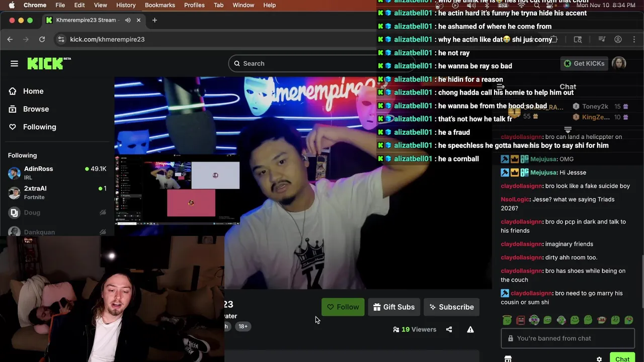Viewport: 644px width, 362px height.
Task: Open user avatar beside Get KICKs
Action: coord(619,63)
